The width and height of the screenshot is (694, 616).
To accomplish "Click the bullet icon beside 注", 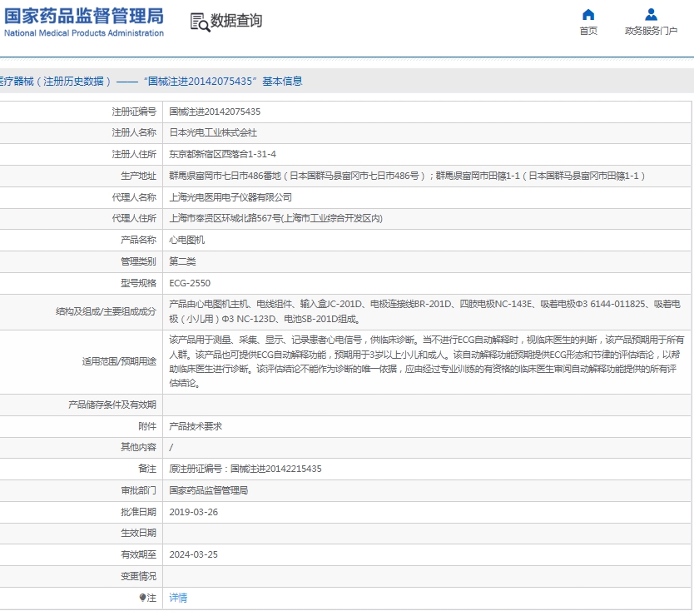I will [142, 598].
